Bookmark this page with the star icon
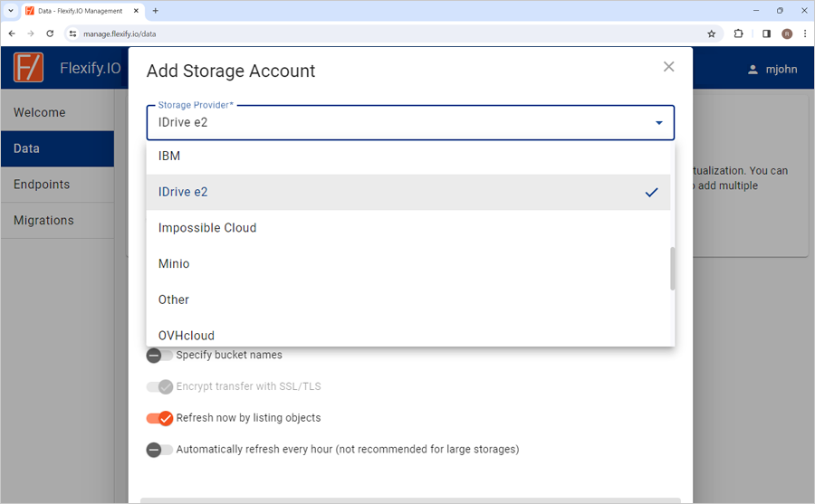 coord(711,33)
